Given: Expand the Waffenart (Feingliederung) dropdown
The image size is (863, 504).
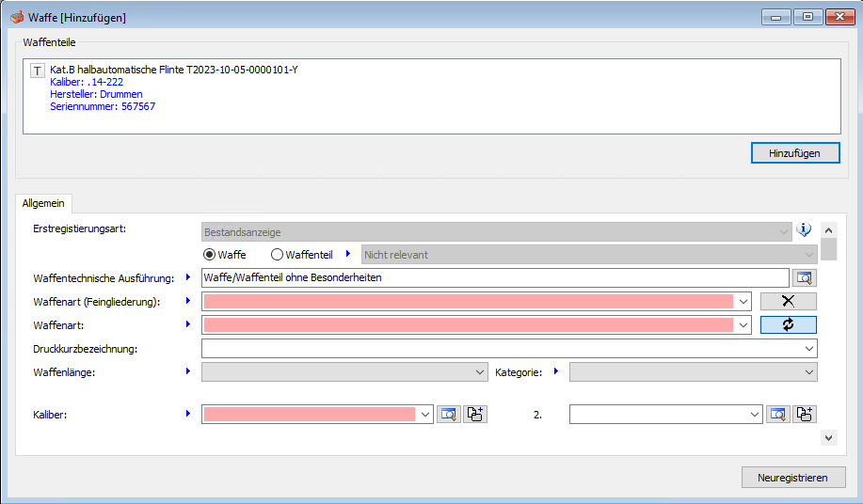Looking at the screenshot, I should point(743,301).
